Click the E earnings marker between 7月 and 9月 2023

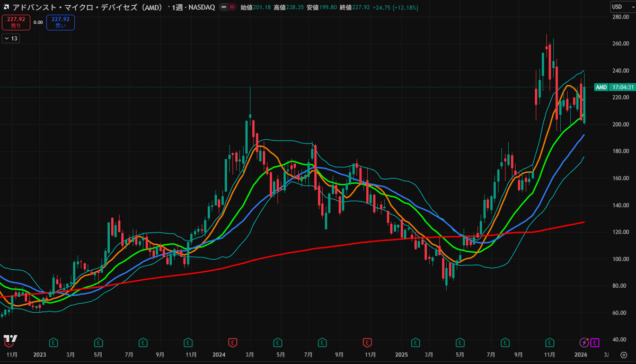143,342
